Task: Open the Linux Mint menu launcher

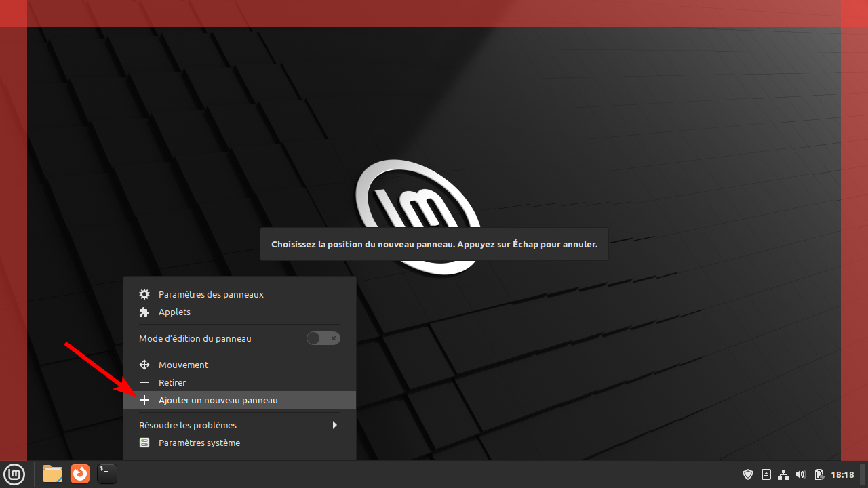Action: [x=14, y=474]
